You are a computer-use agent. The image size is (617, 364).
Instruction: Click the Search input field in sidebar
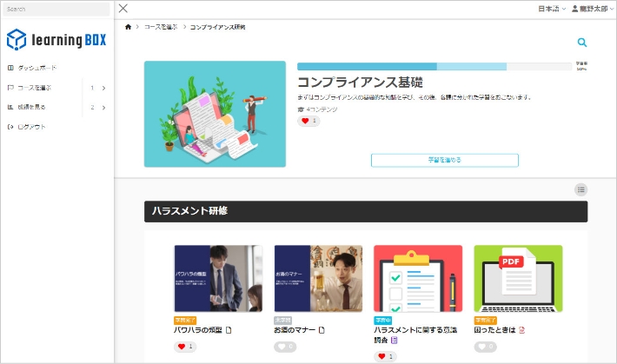click(56, 10)
